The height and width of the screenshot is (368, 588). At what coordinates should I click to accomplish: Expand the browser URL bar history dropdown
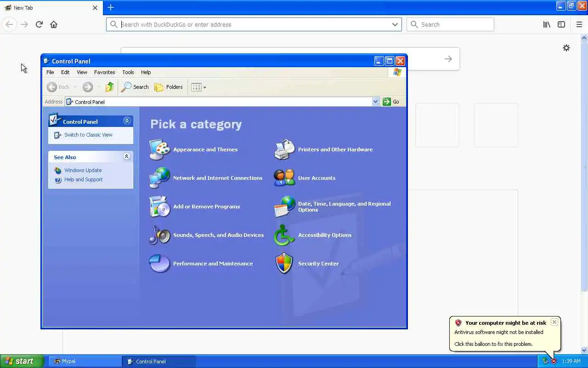395,24
